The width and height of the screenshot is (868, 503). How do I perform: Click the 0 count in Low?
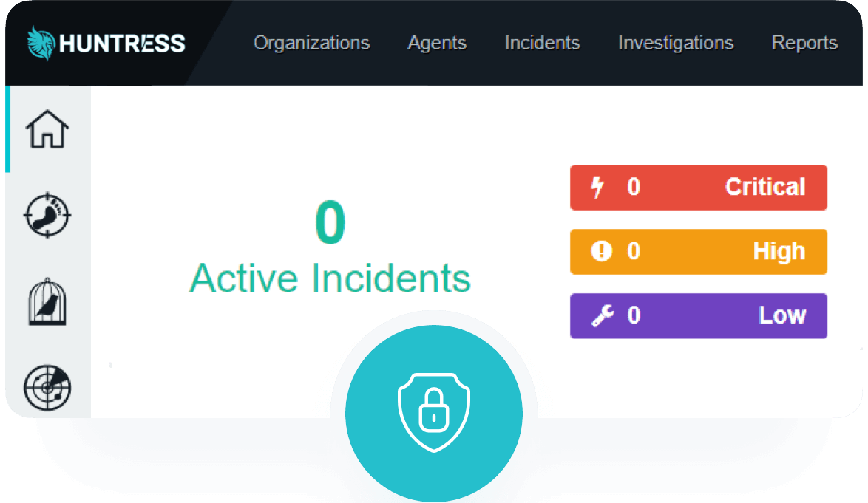tap(634, 315)
